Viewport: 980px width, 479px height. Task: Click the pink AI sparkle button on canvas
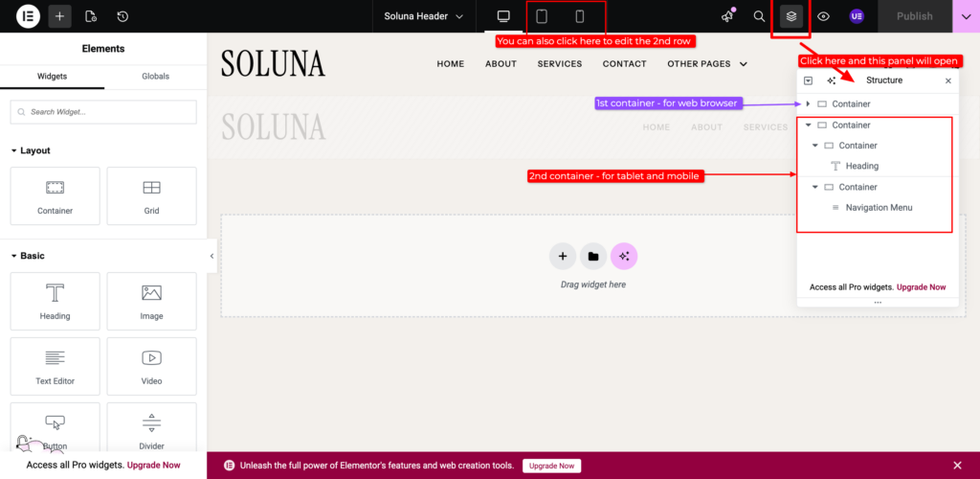click(624, 256)
